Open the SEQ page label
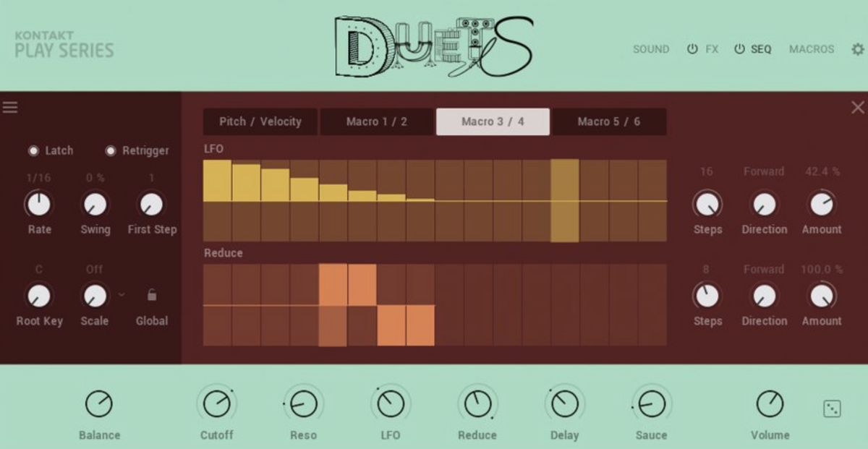This screenshot has width=868, height=449. coord(761,49)
